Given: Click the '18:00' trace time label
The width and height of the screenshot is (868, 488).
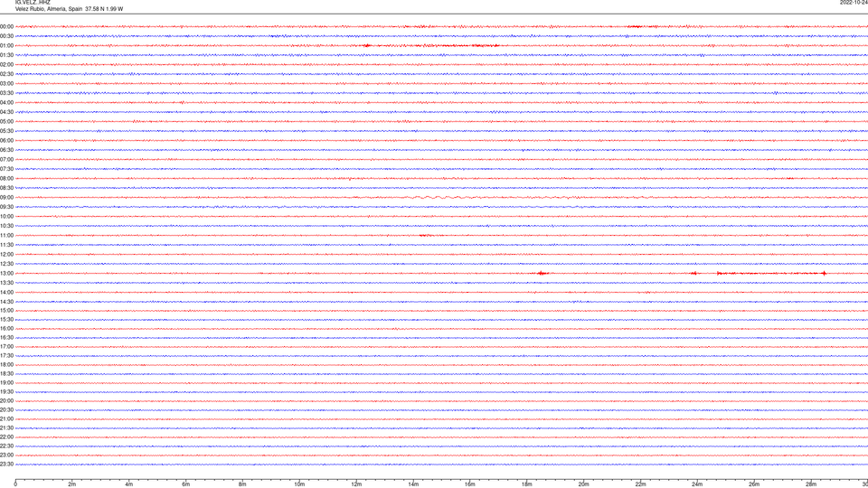Looking at the screenshot, I should pos(6,364).
